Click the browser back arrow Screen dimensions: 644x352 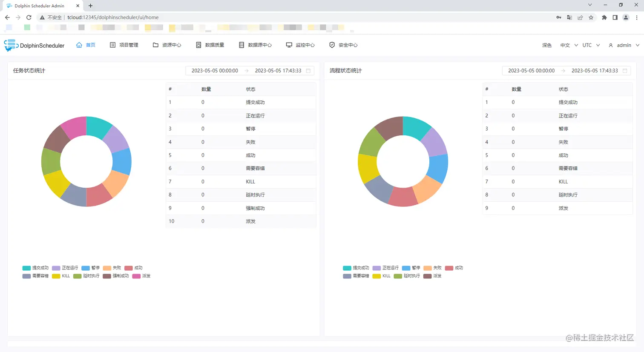click(x=7, y=17)
